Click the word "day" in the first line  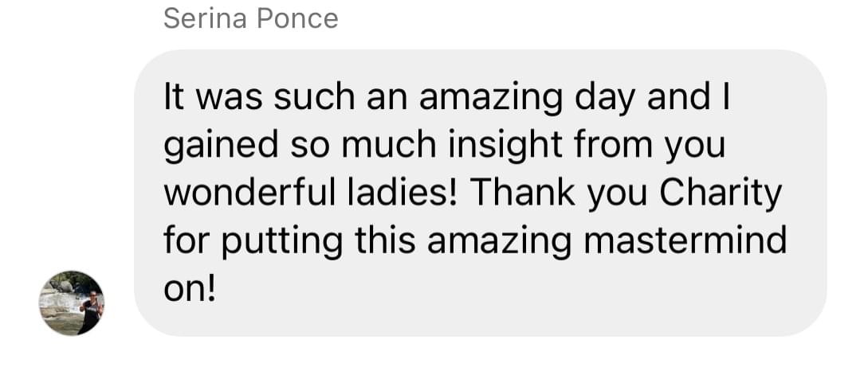605,98
